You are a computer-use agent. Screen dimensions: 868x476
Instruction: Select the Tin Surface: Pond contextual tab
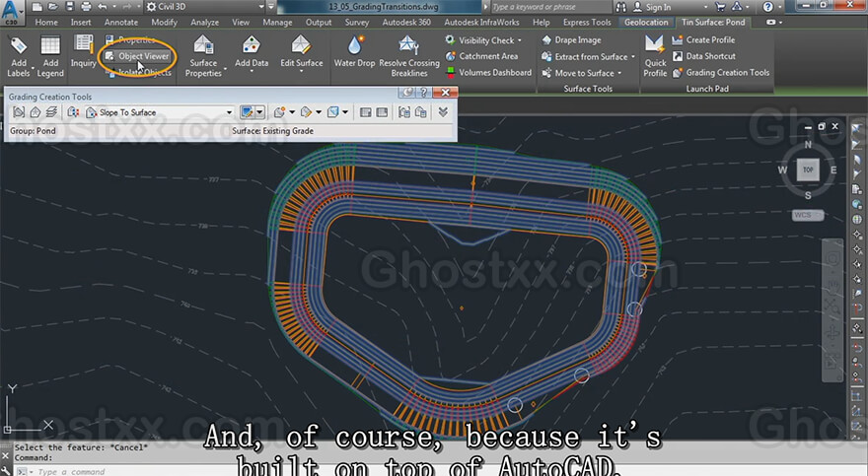(x=713, y=22)
